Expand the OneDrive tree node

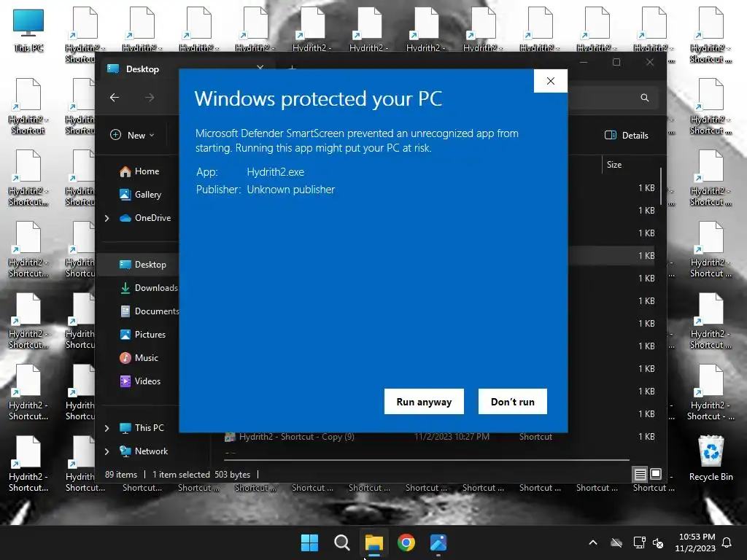click(107, 218)
